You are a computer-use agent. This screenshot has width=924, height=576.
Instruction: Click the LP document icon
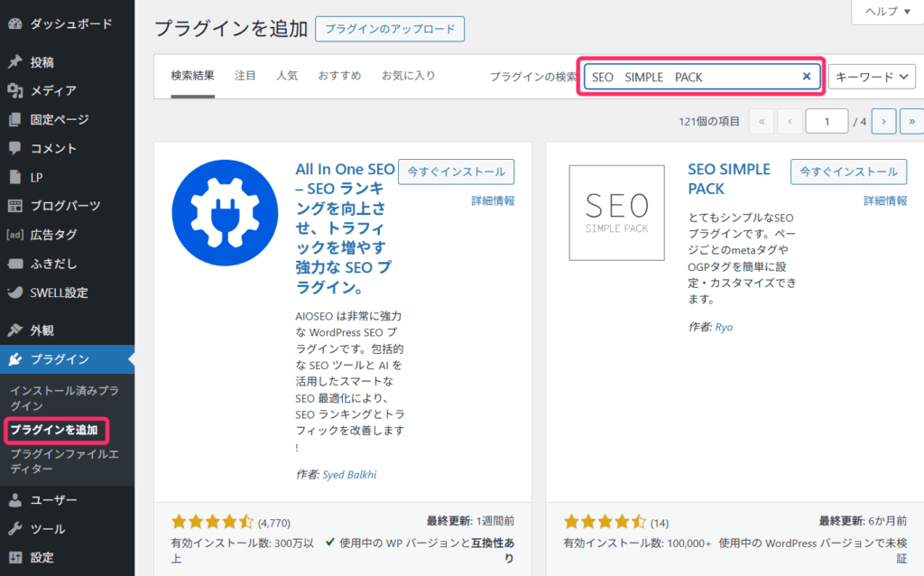(15, 177)
